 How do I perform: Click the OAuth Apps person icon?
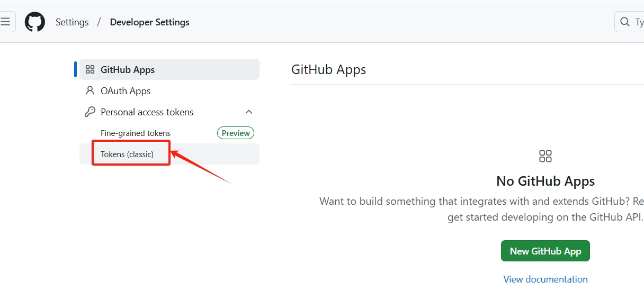[x=90, y=90]
